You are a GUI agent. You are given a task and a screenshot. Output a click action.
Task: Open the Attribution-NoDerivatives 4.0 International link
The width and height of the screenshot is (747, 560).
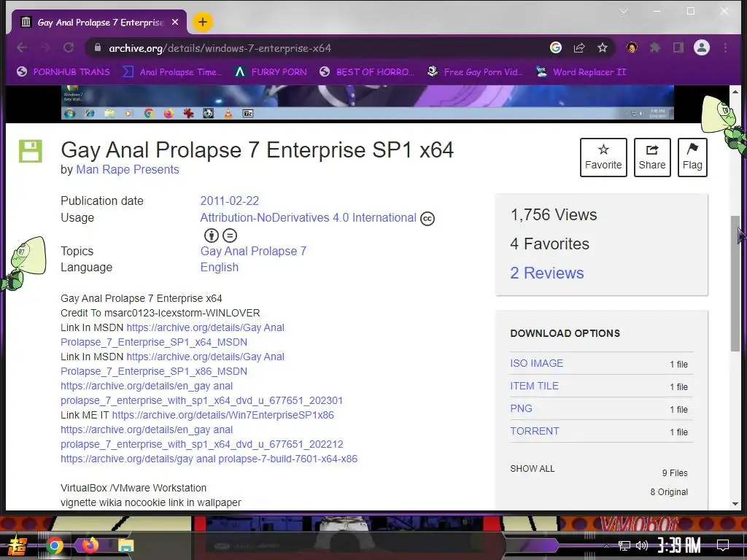[309, 217]
